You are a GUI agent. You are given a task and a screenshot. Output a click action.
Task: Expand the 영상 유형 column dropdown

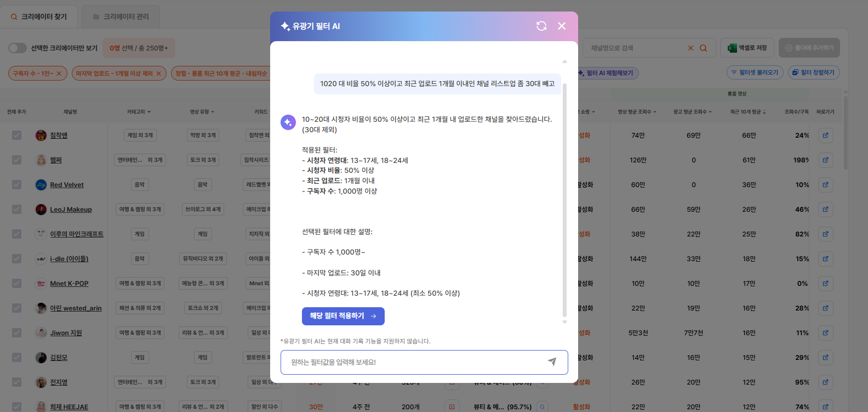[202, 112]
